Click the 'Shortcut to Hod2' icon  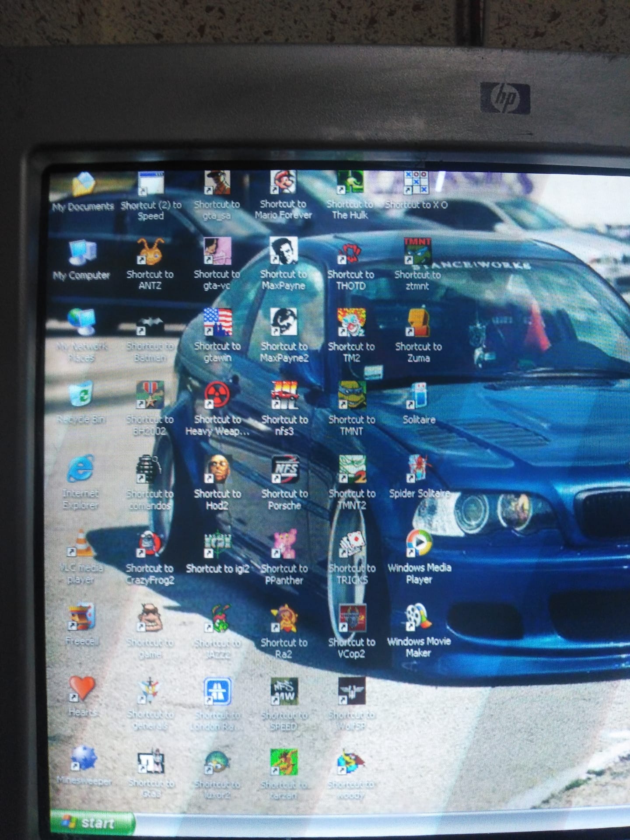pyautogui.click(x=217, y=469)
